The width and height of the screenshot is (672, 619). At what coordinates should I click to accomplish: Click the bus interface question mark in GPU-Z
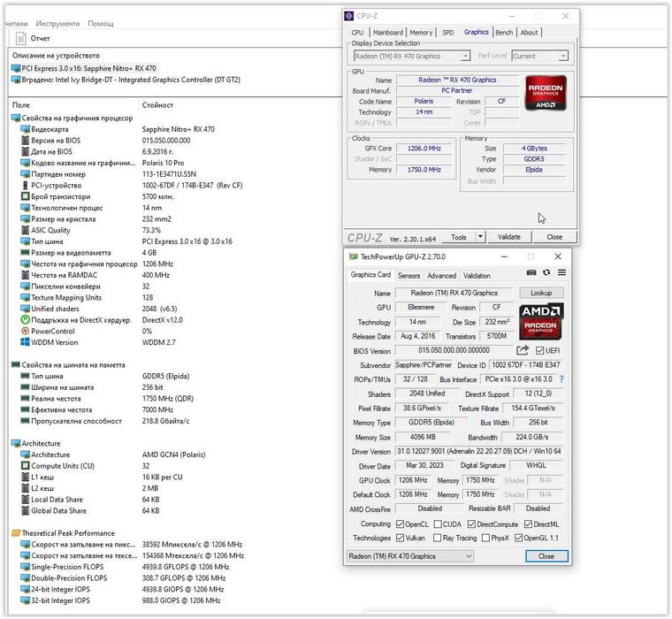[561, 379]
